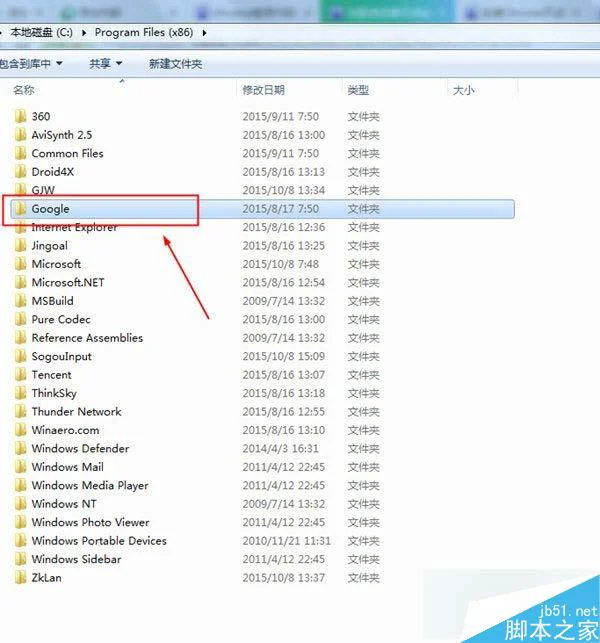
Task: Select the Internet Explorer folder name
Action: point(74,227)
